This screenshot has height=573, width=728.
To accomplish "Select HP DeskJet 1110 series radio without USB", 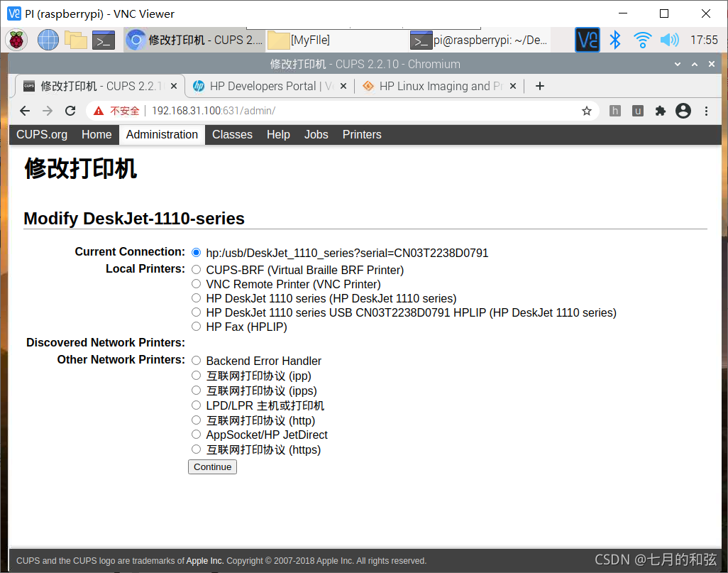I will [x=197, y=298].
